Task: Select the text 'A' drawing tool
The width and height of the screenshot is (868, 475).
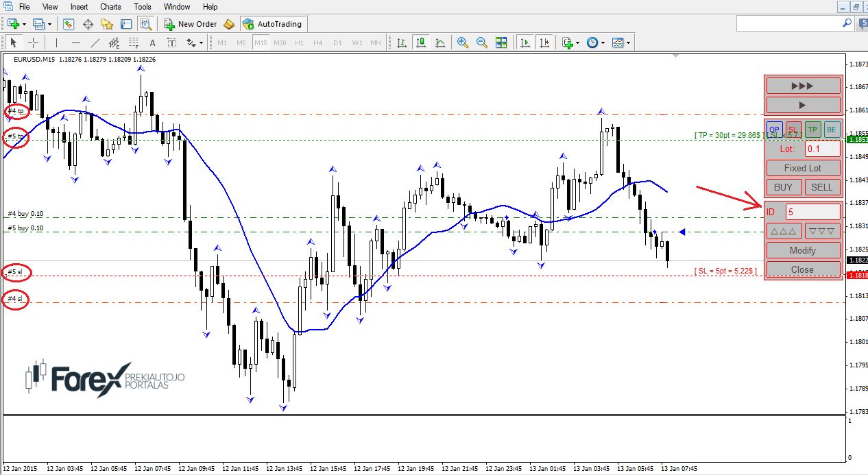Action: 152,42
